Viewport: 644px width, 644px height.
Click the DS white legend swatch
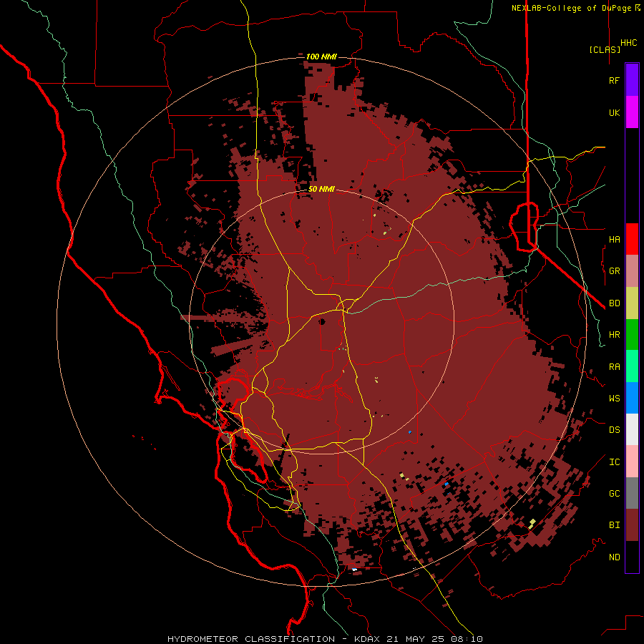click(x=632, y=429)
